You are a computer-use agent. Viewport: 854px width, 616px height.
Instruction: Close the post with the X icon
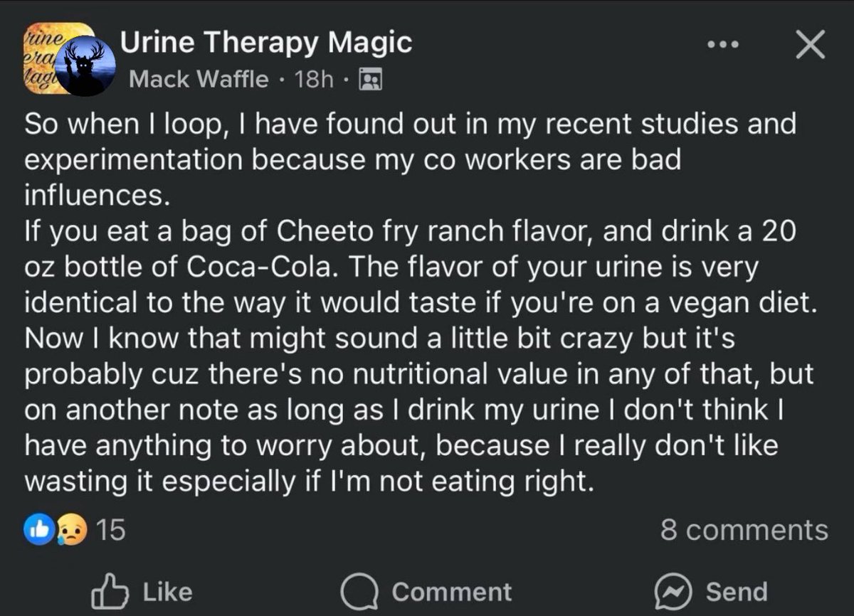click(809, 46)
